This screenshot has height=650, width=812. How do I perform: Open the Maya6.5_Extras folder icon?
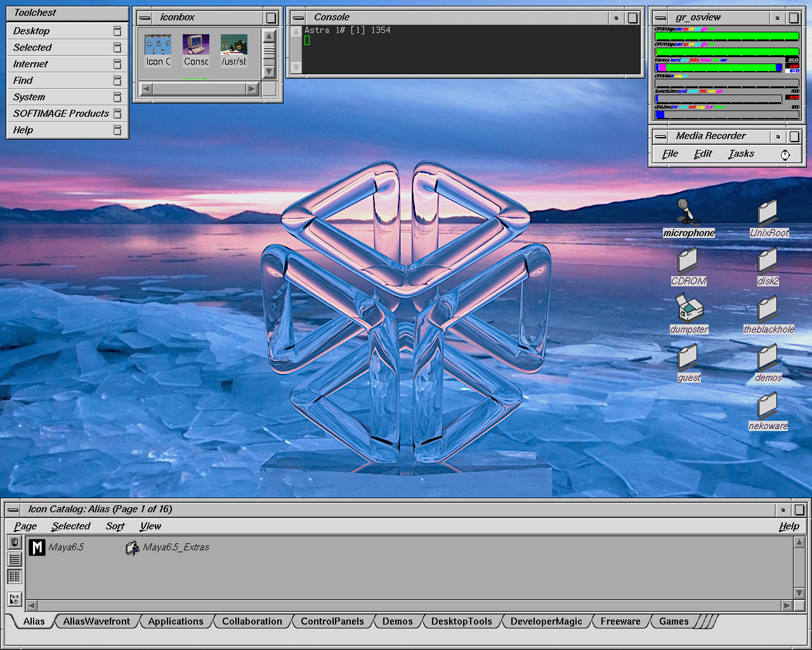[x=133, y=547]
